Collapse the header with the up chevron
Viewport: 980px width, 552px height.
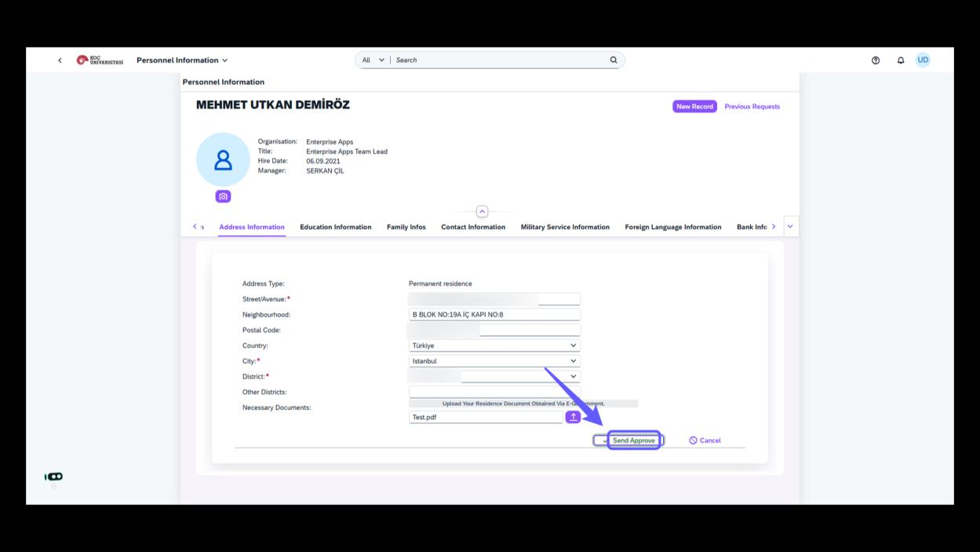482,211
